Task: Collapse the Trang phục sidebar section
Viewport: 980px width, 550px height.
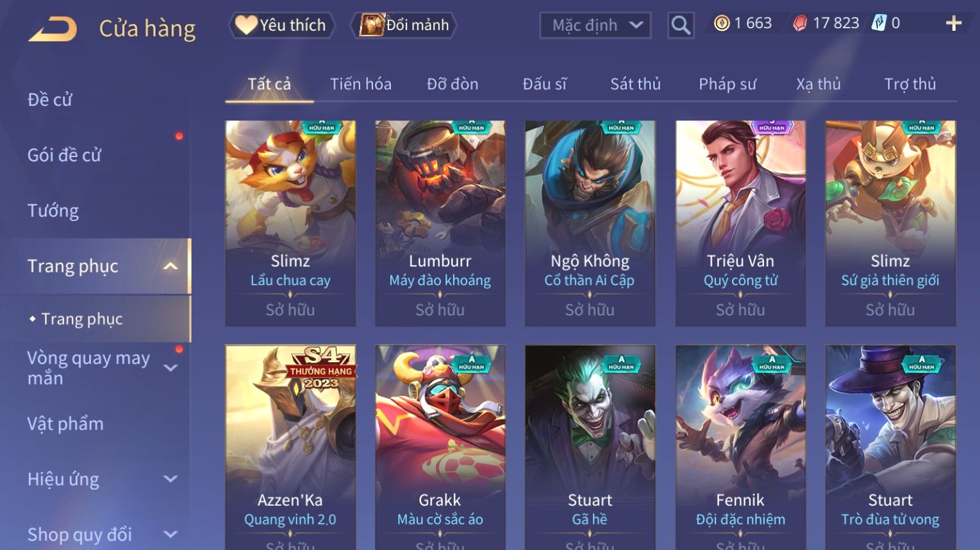Action: coord(170,266)
